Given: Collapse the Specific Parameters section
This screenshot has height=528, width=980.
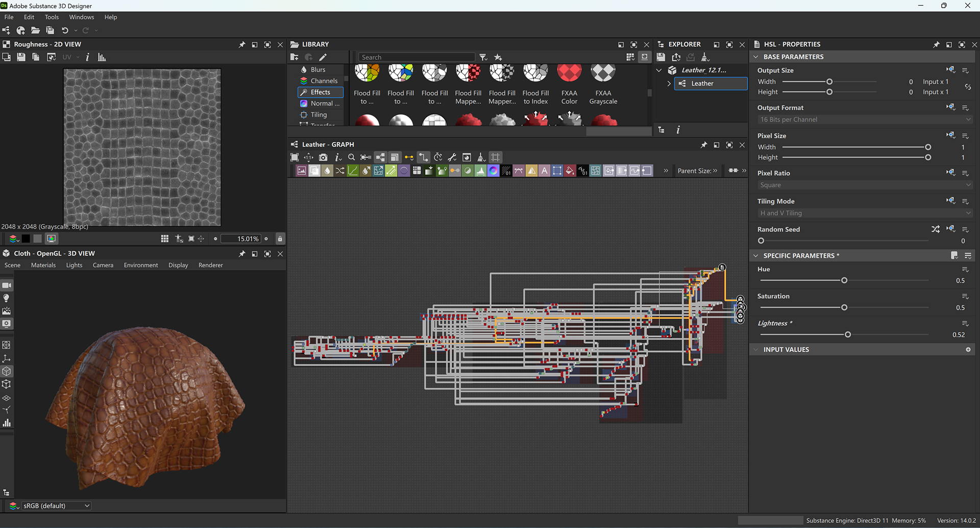Looking at the screenshot, I should [x=756, y=255].
